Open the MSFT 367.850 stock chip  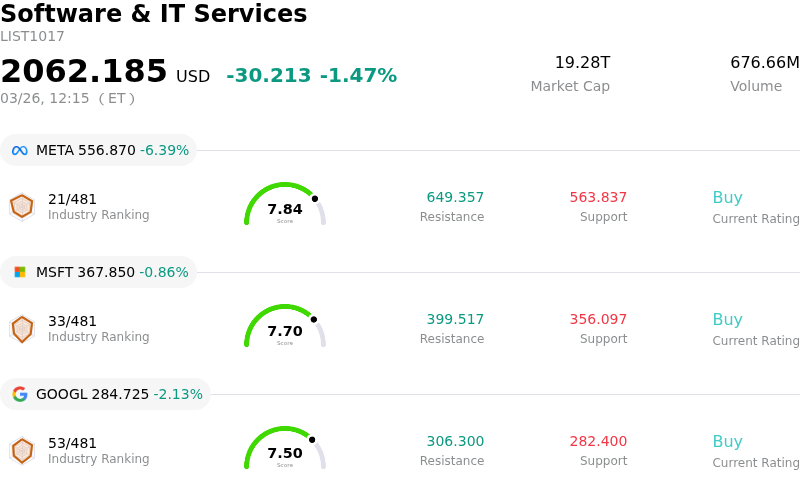click(99, 272)
